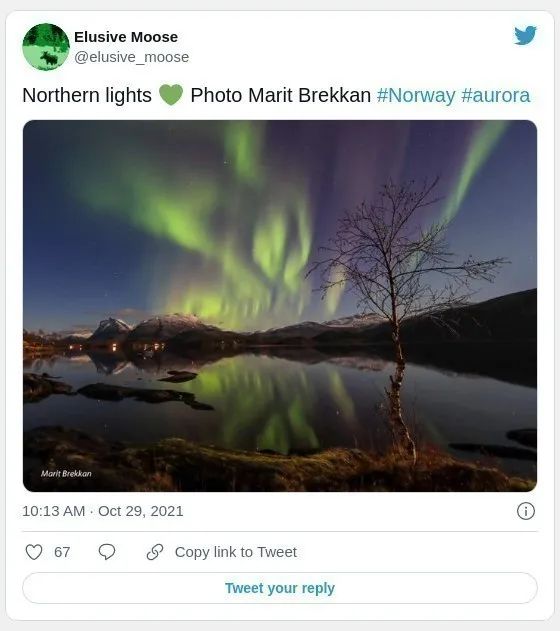
Task: Like the tweet with the heart icon
Action: click(34, 552)
